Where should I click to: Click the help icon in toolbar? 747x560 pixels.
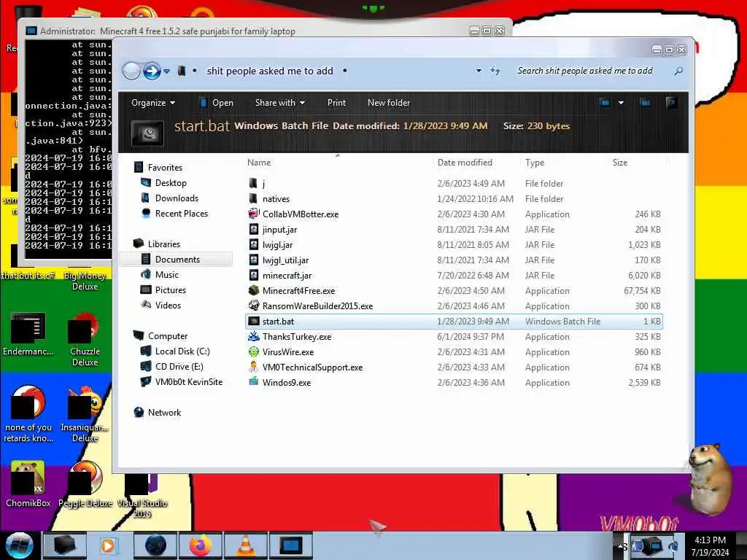pyautogui.click(x=671, y=102)
